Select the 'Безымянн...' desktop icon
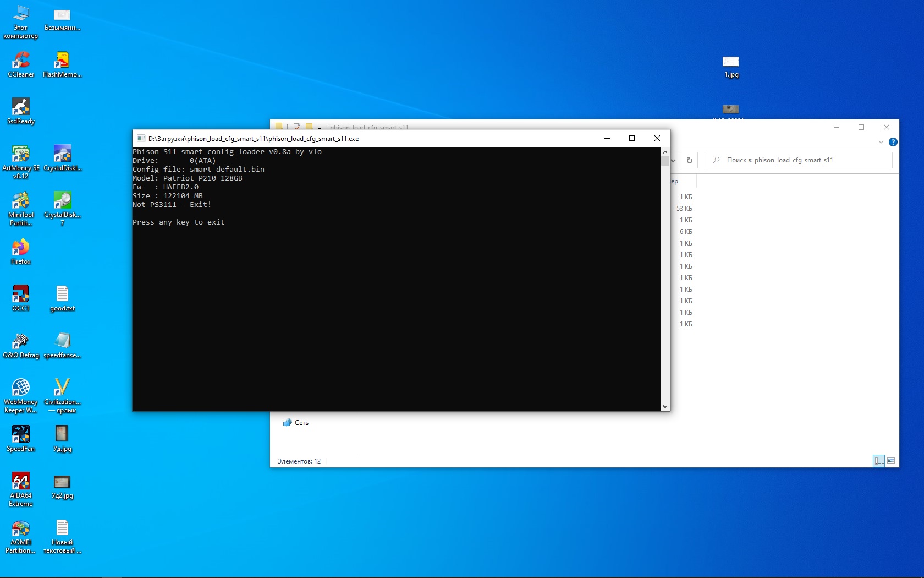 62,19
